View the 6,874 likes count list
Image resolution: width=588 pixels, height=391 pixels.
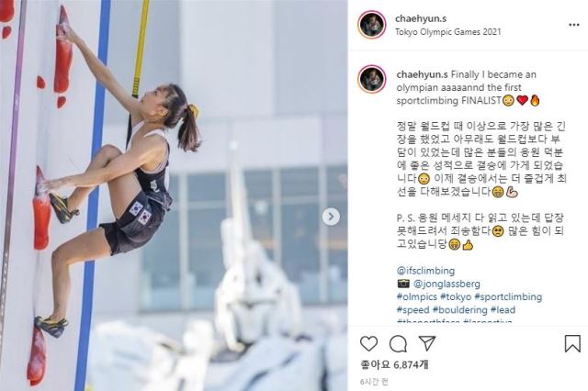click(x=394, y=364)
